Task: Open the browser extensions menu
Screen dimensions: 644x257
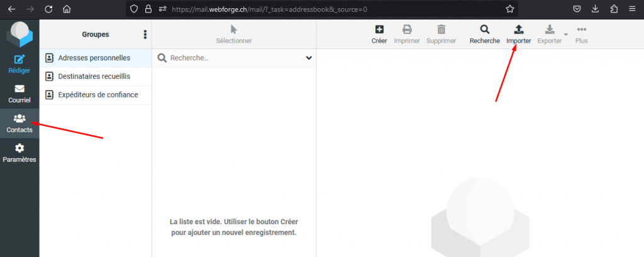Action: (614, 9)
